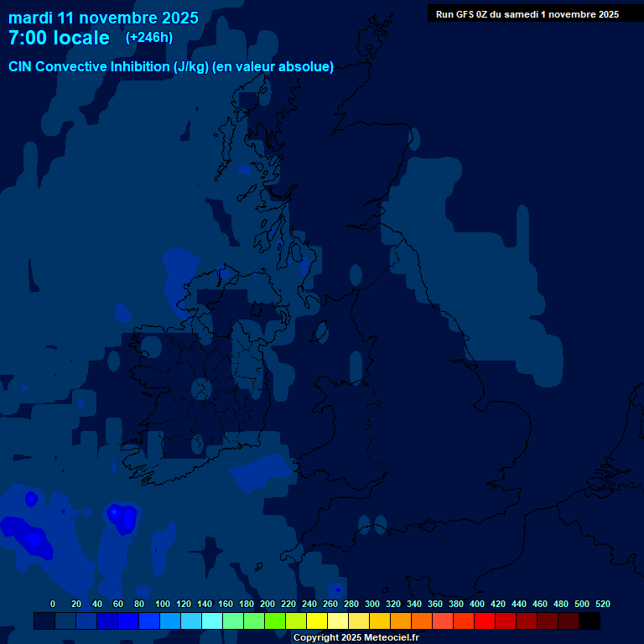Click the Run GFS 0Z run label
This screenshot has width=644, height=644.
(527, 14)
